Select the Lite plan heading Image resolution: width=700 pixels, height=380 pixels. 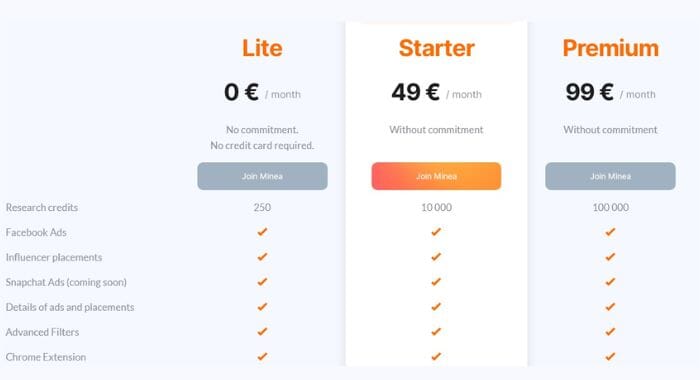point(262,48)
